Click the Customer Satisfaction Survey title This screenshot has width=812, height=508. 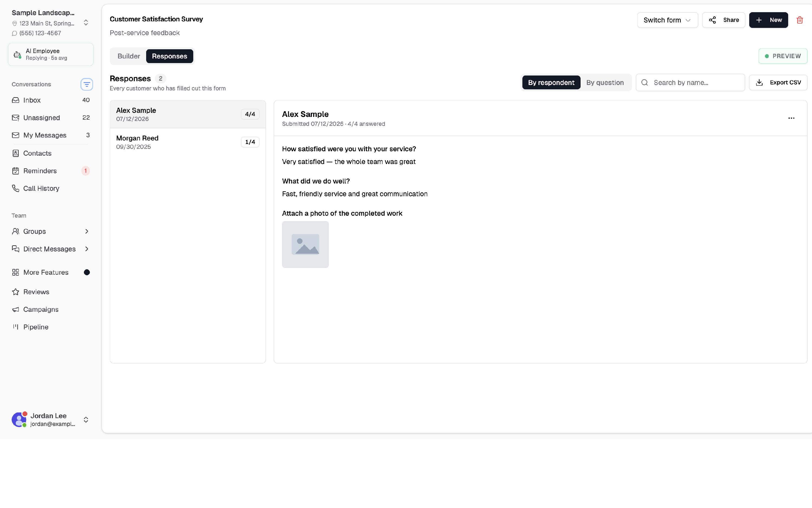(156, 19)
